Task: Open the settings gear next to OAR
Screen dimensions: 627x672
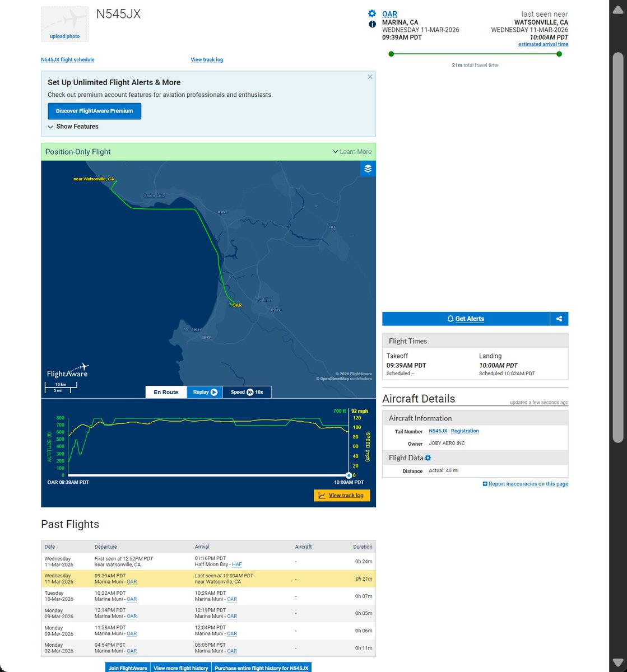Action: (372, 13)
